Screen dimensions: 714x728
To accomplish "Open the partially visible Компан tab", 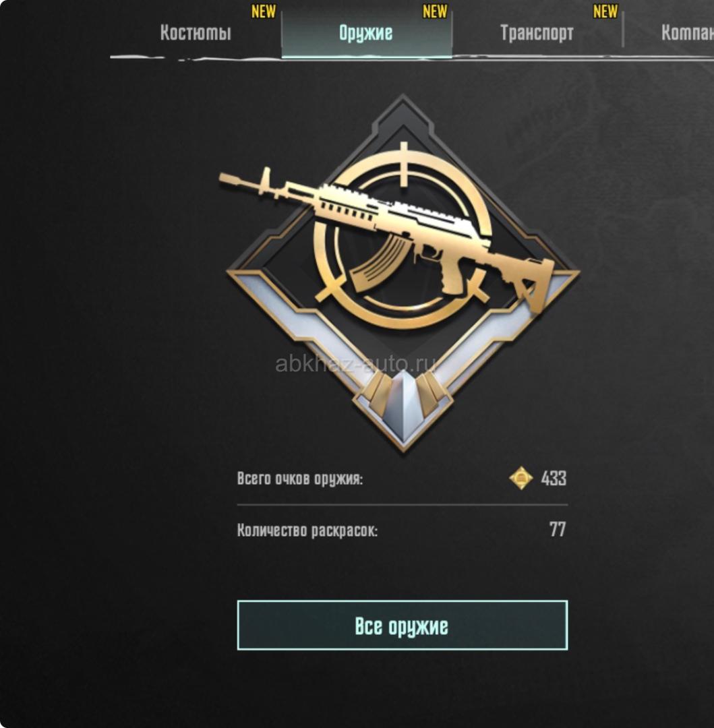I will 688,32.
